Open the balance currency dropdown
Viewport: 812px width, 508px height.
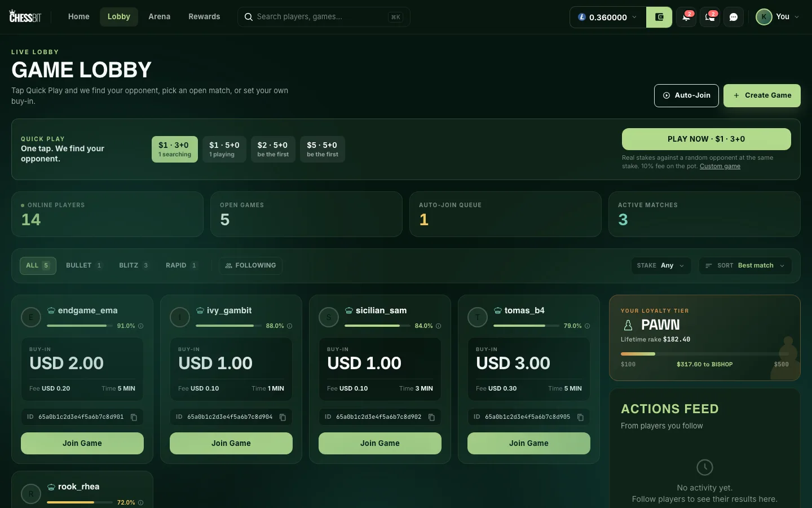click(x=608, y=17)
